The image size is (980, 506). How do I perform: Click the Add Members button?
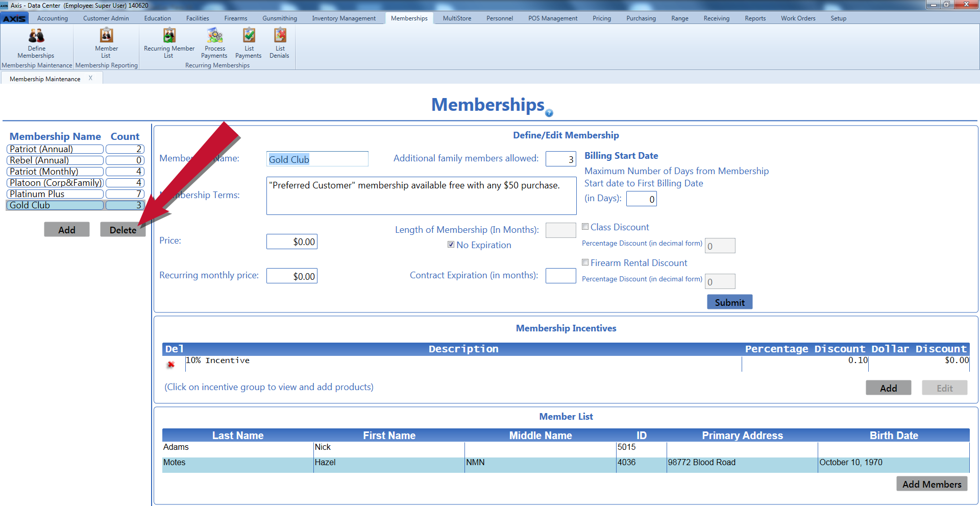[932, 484]
